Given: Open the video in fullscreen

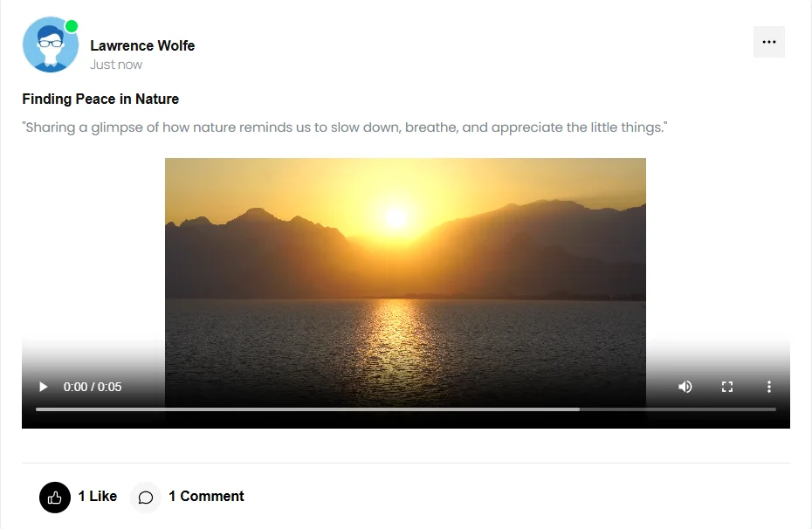Looking at the screenshot, I should [727, 387].
